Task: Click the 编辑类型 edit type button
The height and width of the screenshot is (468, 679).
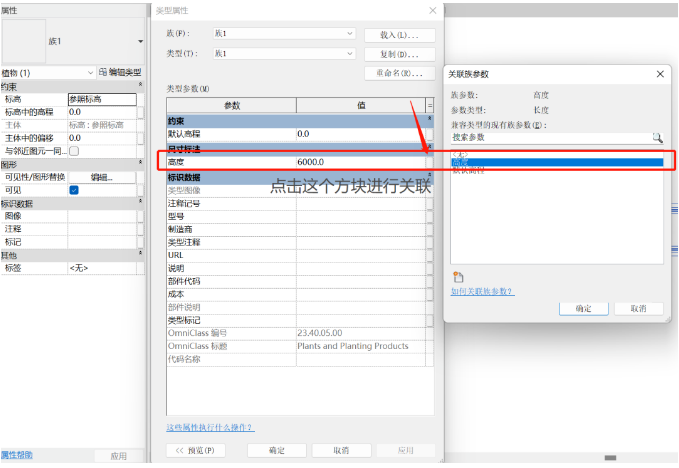Action: pyautogui.click(x=120, y=72)
